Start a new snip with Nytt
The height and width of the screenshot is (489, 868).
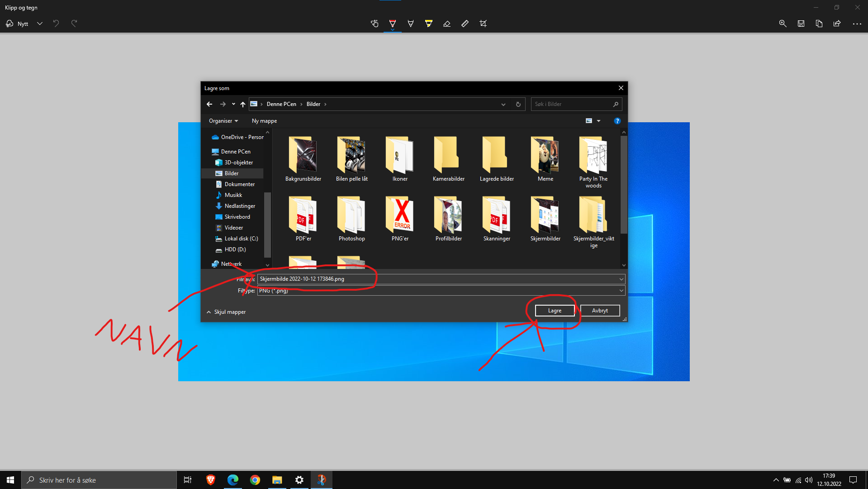[x=17, y=24]
